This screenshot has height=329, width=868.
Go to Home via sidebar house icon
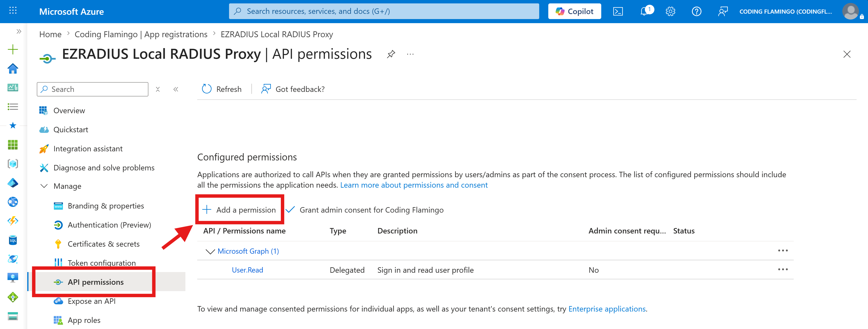[x=13, y=69]
